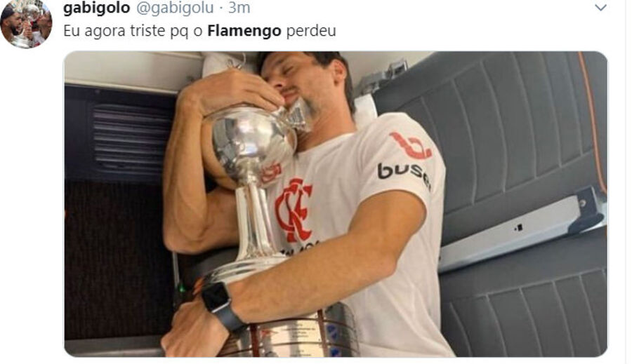Click the dark carpet area in photo
The height and width of the screenshot is (364, 639).
tap(116, 261)
